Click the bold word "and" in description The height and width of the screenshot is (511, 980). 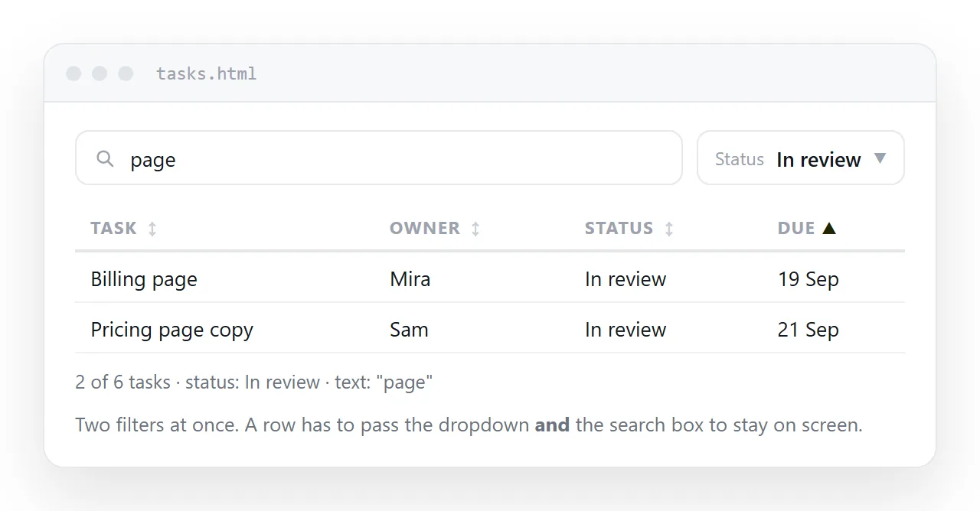pyautogui.click(x=552, y=425)
